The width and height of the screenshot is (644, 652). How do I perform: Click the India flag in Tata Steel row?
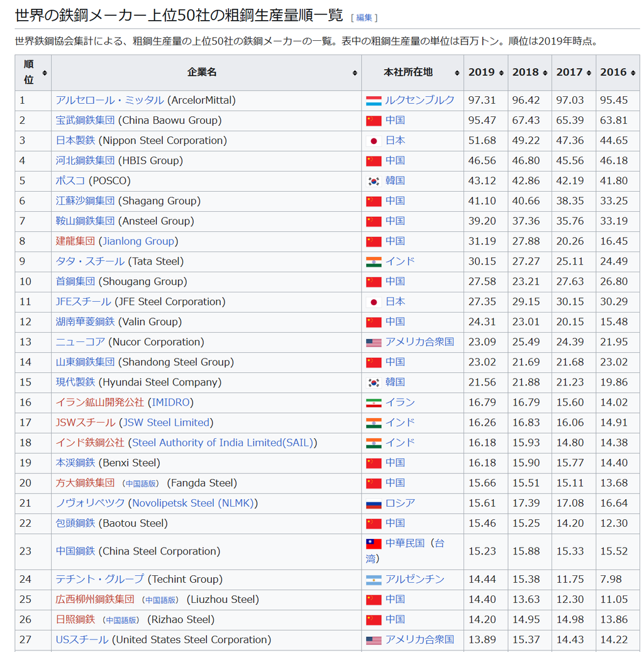[374, 262]
